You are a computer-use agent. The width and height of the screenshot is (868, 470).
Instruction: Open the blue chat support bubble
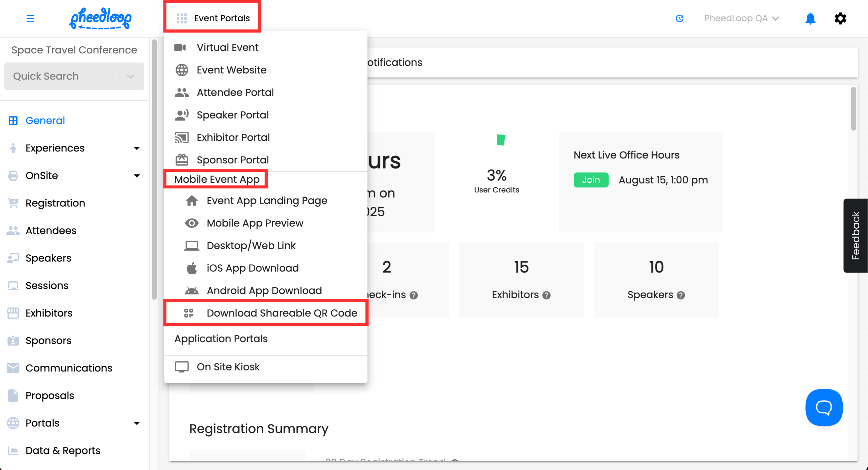tap(824, 407)
